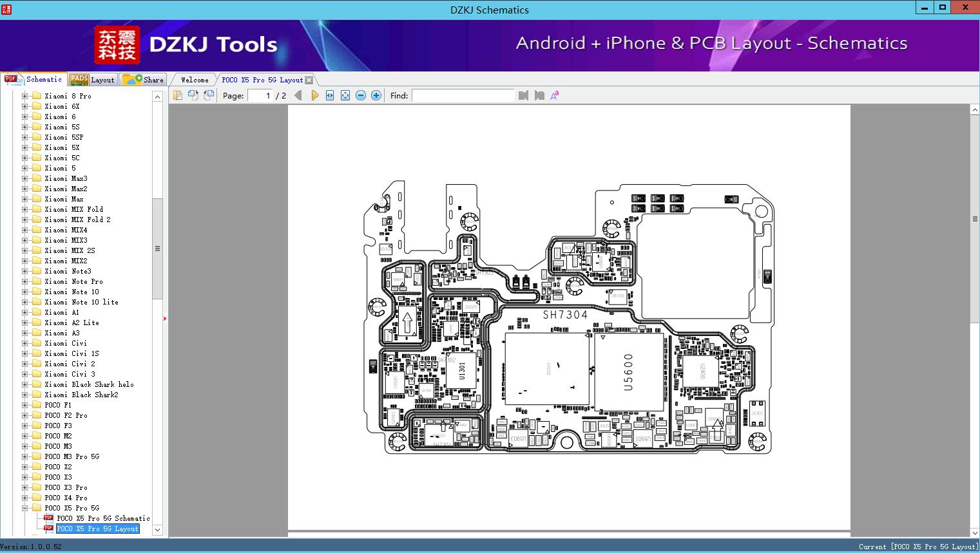Collapse side panel with red splitter arrow
The height and width of the screenshot is (553, 980).
[165, 318]
